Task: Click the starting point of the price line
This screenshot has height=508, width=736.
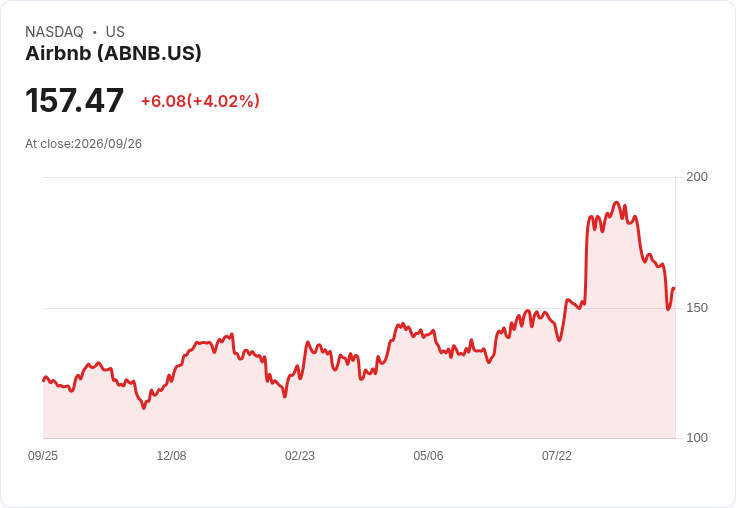Action: 44,380
